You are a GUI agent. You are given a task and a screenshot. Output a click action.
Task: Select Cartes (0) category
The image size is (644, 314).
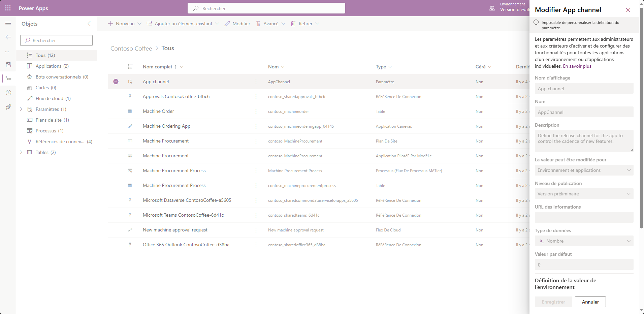pos(57,88)
